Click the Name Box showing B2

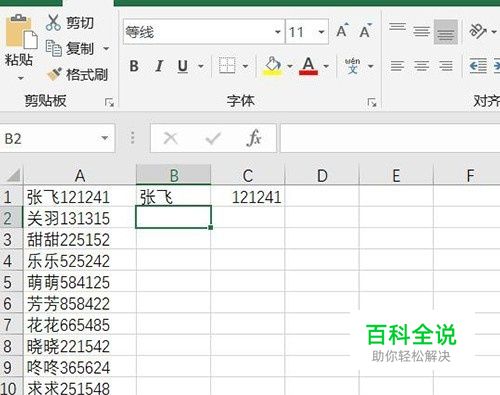click(x=50, y=138)
